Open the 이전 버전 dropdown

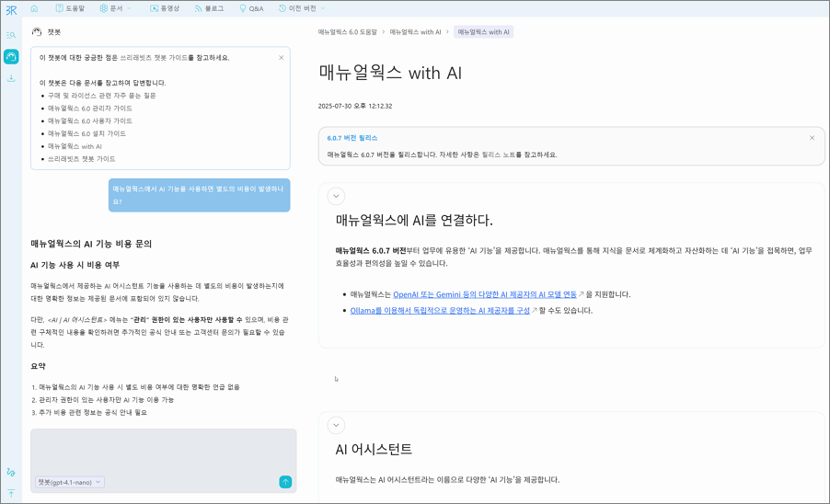(x=302, y=8)
